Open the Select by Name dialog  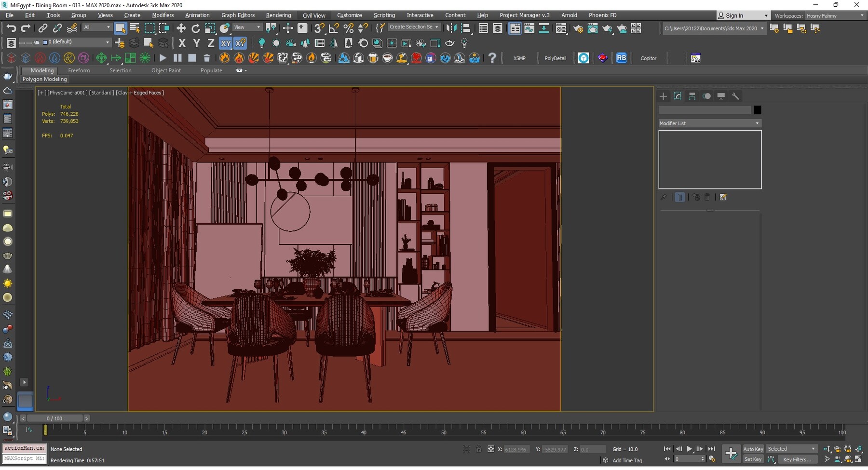click(134, 28)
